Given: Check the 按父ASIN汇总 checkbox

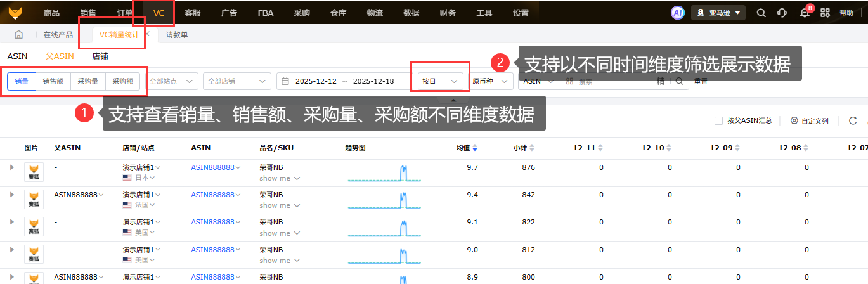Looking at the screenshot, I should pos(718,120).
